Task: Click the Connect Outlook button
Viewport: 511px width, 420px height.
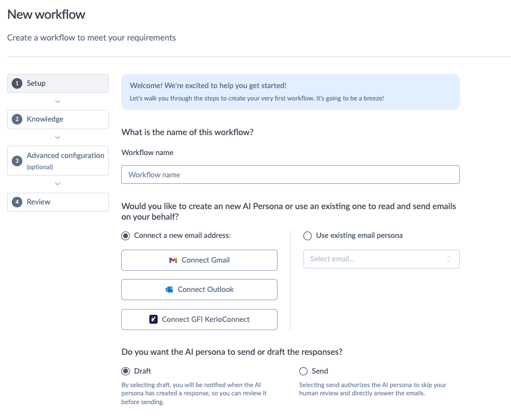Action: (x=199, y=290)
